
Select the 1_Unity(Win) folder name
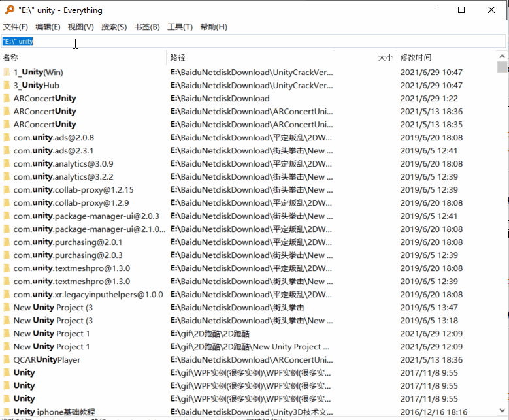[x=39, y=72]
